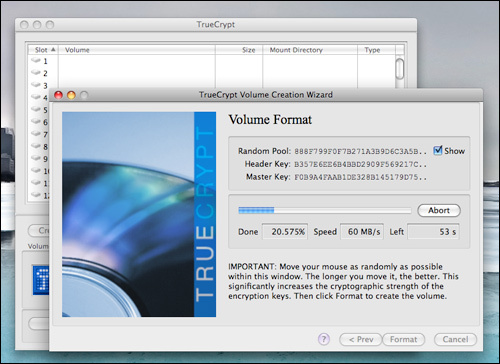Viewport: 500px width, 364px height.
Task: Uncheck the Show checkbox for keys
Action: click(438, 150)
